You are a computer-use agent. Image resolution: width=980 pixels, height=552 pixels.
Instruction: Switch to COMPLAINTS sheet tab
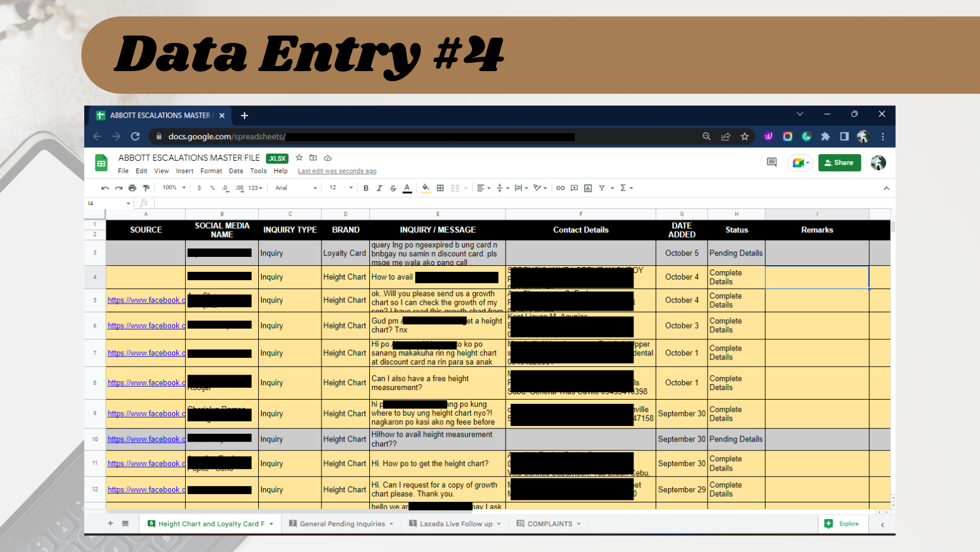pos(549,524)
